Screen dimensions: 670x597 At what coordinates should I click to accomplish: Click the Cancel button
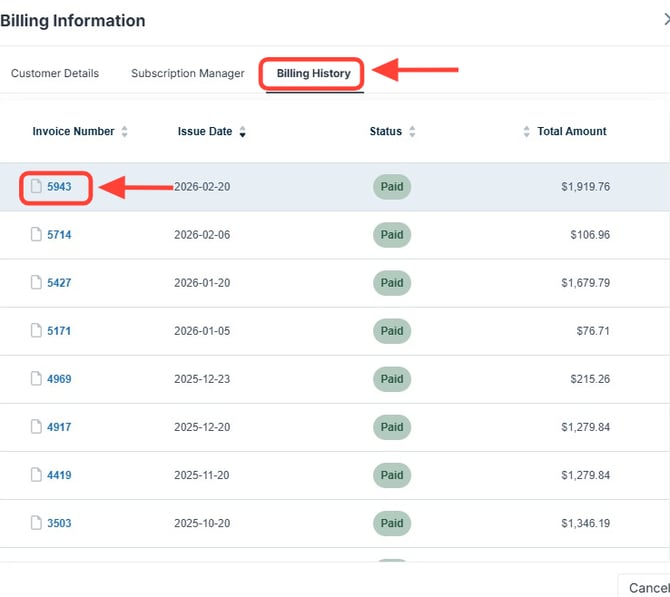[x=644, y=587]
